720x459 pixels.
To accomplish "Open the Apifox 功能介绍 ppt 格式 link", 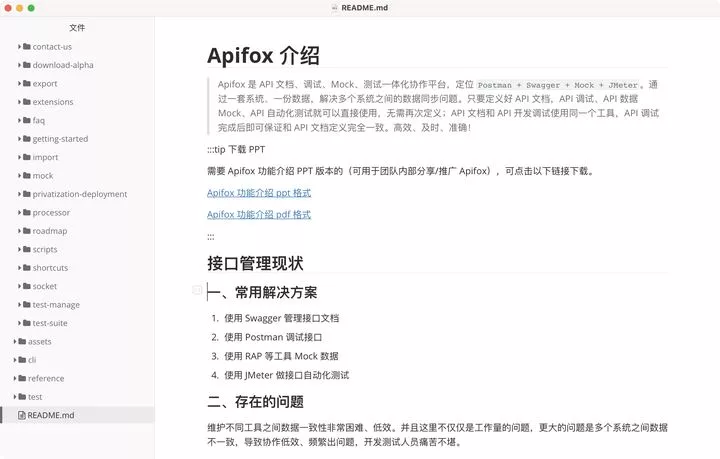I will [259, 193].
